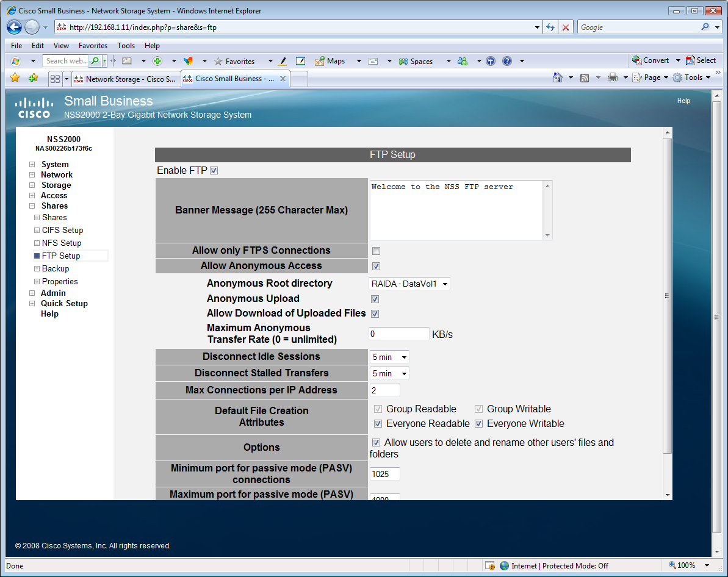Viewport: 728px width, 577px height.
Task: Collapse the Shares tree node
Action: (32, 206)
